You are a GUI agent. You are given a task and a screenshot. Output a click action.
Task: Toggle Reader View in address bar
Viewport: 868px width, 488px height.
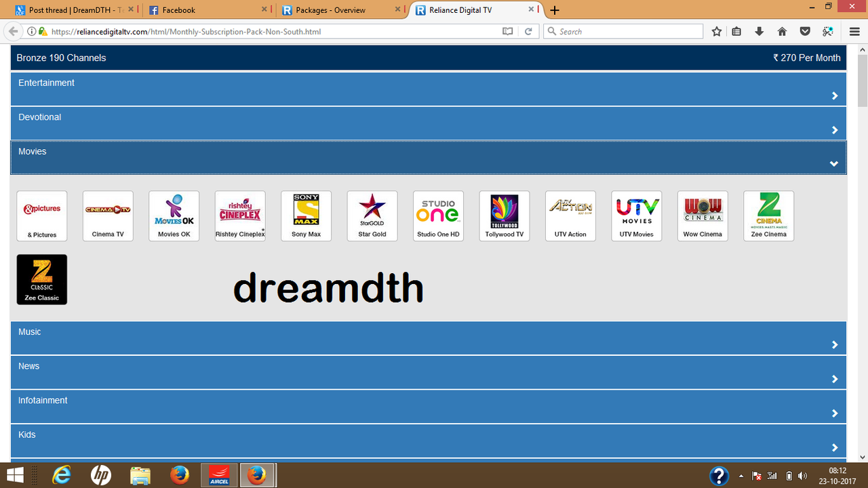point(508,31)
